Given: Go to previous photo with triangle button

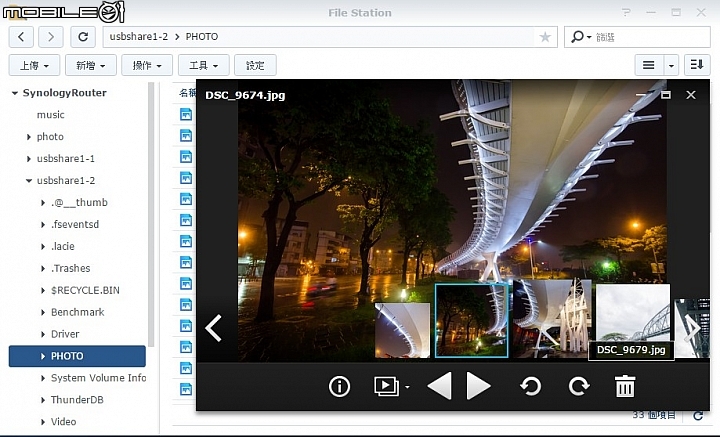Looking at the screenshot, I should coord(439,386).
